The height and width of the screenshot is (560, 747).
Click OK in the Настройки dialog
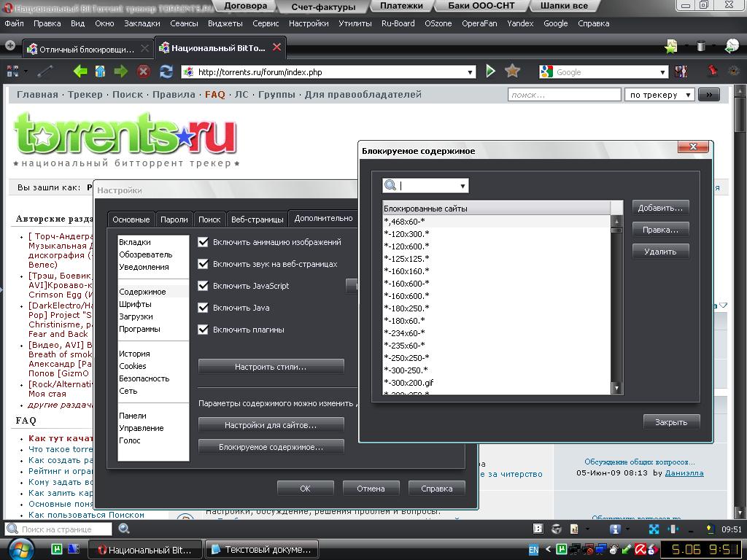[x=306, y=488]
